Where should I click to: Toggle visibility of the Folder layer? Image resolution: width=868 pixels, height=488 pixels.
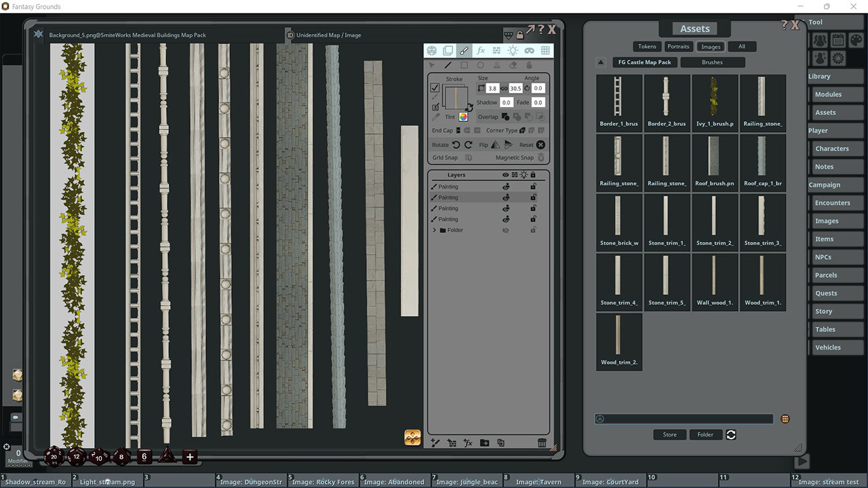pyautogui.click(x=505, y=230)
